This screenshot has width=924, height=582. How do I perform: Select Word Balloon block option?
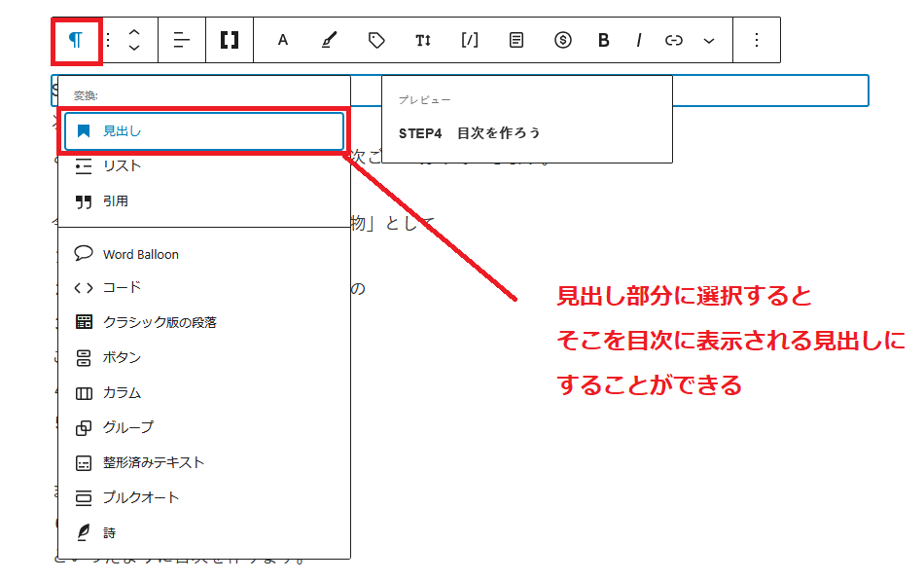pyautogui.click(x=140, y=254)
